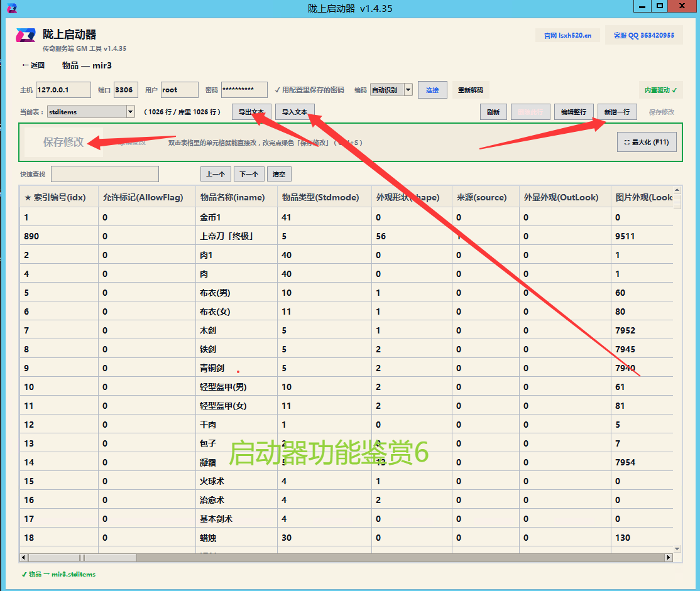Select the 轻型盔甲(男) item name cell

[237, 387]
